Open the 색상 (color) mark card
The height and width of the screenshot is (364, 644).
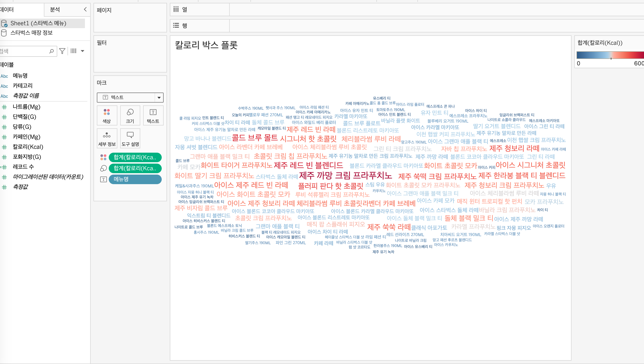[x=107, y=115]
